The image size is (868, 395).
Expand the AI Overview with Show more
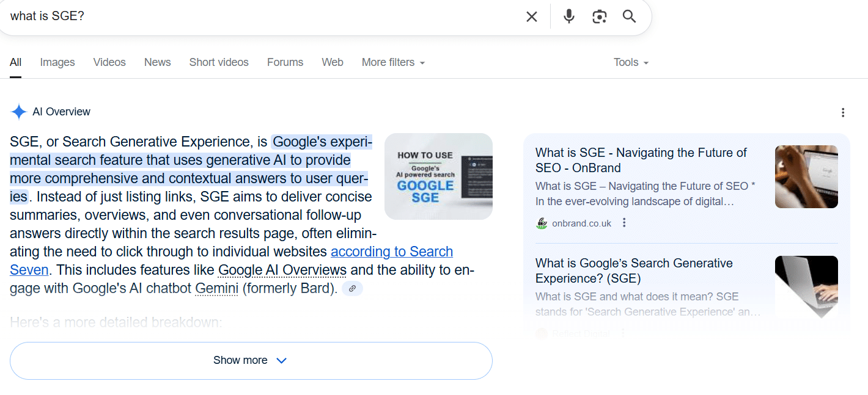(251, 361)
